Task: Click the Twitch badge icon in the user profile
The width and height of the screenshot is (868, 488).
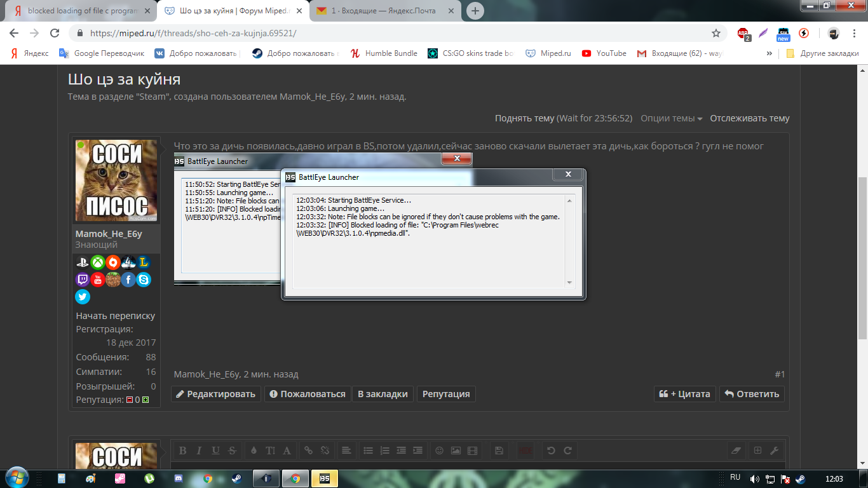Action: click(83, 279)
